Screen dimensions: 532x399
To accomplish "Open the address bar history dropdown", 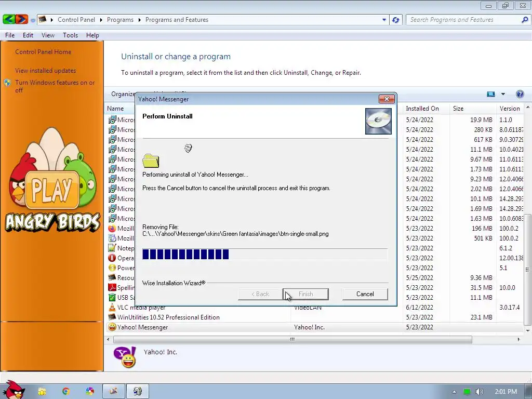I will (x=384, y=20).
